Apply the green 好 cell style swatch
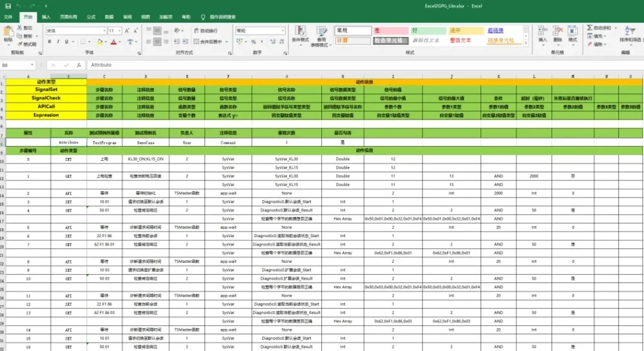The width and height of the screenshot is (644, 351). pyautogui.click(x=428, y=30)
